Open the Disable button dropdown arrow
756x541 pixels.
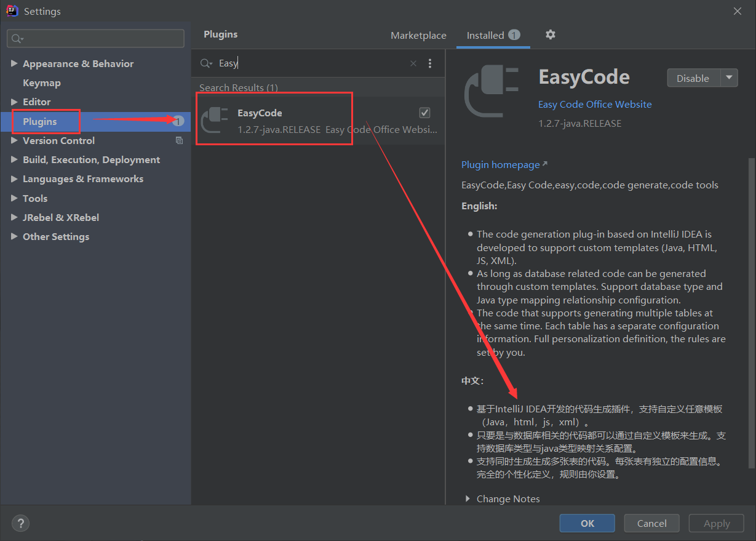(729, 78)
